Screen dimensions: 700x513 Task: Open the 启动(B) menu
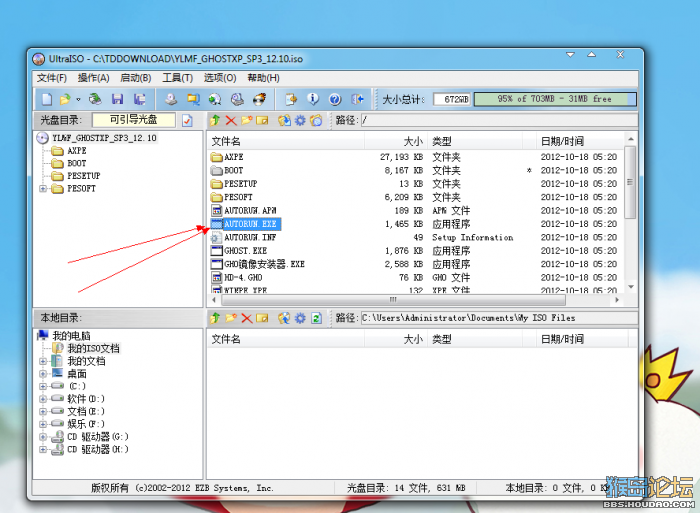point(136,78)
